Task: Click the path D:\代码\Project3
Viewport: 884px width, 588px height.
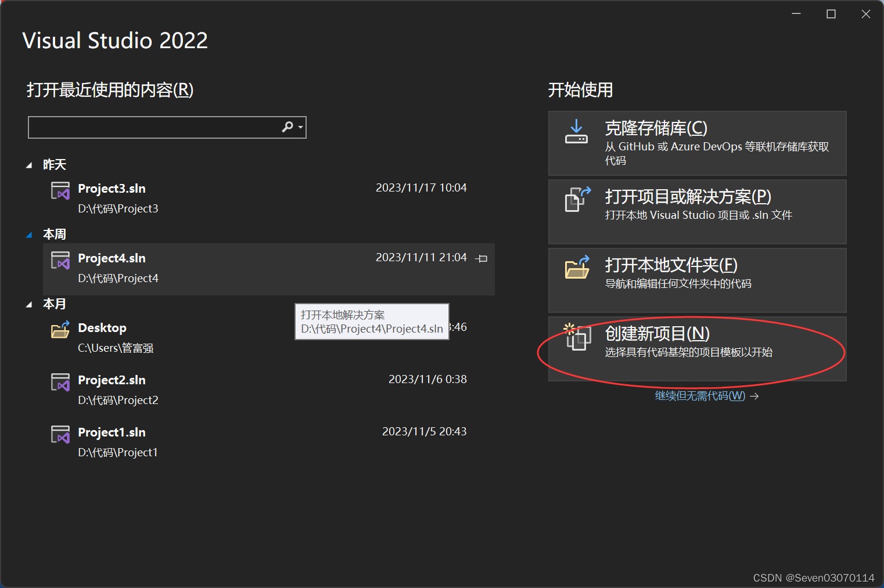Action: point(118,208)
